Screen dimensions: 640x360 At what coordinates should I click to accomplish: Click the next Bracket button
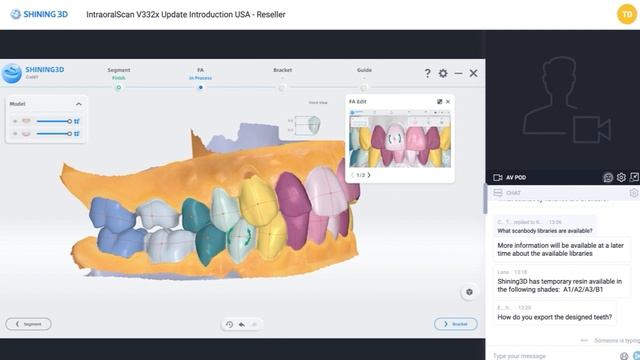pyautogui.click(x=456, y=324)
